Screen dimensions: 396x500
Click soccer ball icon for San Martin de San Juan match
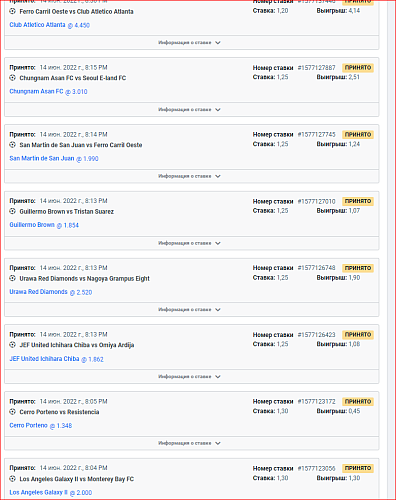(13, 145)
